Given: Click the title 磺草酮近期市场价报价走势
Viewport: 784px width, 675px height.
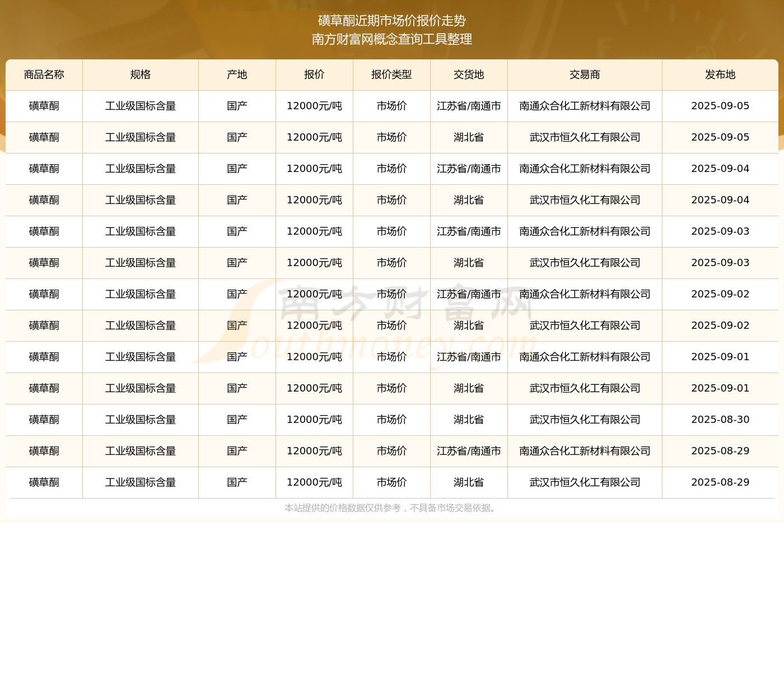Looking at the screenshot, I should (392, 21).
